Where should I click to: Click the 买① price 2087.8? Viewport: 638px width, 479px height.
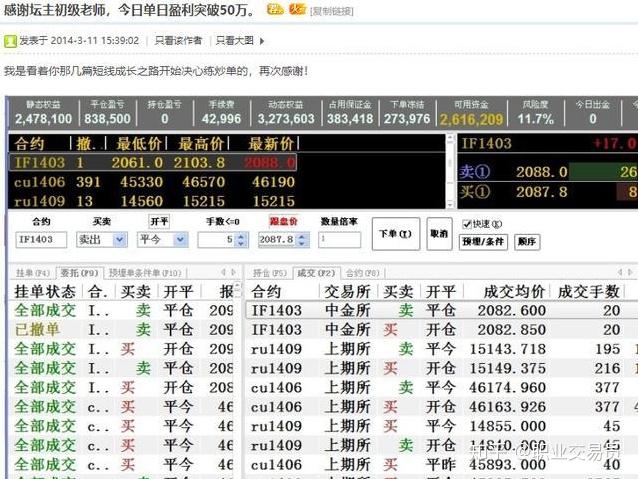point(542,192)
